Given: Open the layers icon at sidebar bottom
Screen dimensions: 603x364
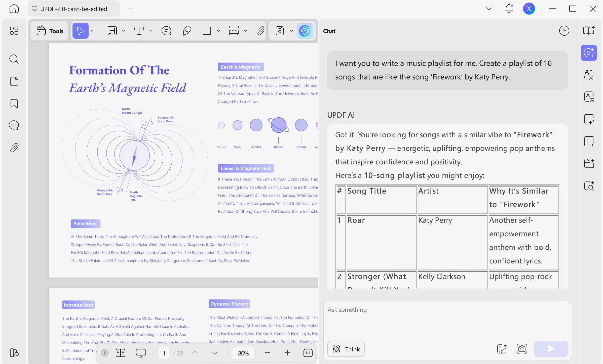Looking at the screenshot, I should pyautogui.click(x=14, y=352).
